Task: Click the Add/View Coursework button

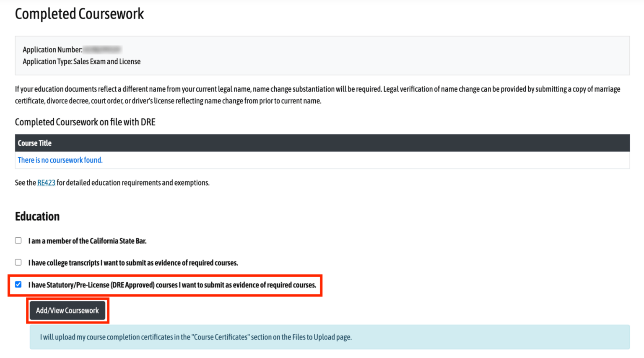Action: 68,311
